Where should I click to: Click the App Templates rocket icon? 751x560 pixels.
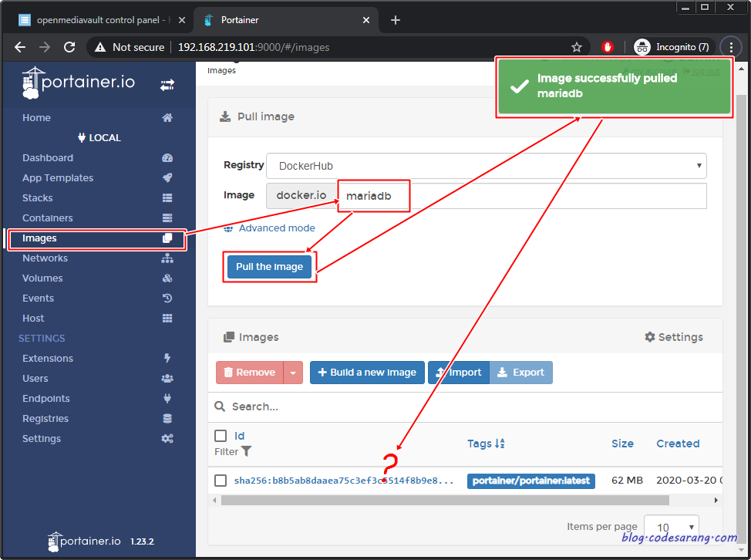pos(167,177)
